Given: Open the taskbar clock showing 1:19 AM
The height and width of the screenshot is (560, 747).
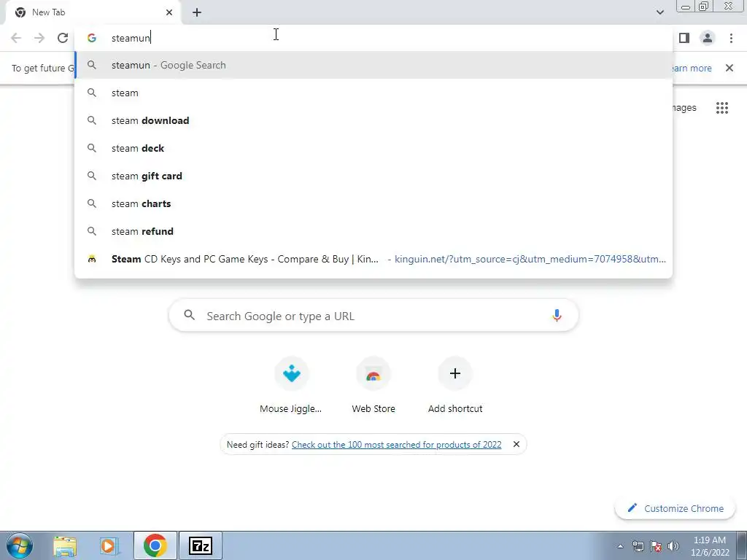Looking at the screenshot, I should (x=710, y=546).
